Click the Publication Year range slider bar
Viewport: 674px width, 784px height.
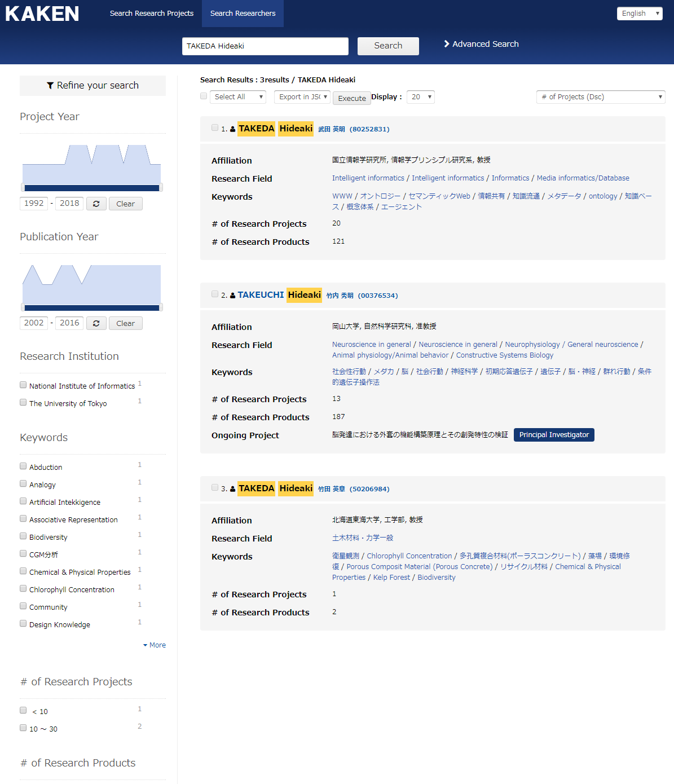(x=92, y=307)
